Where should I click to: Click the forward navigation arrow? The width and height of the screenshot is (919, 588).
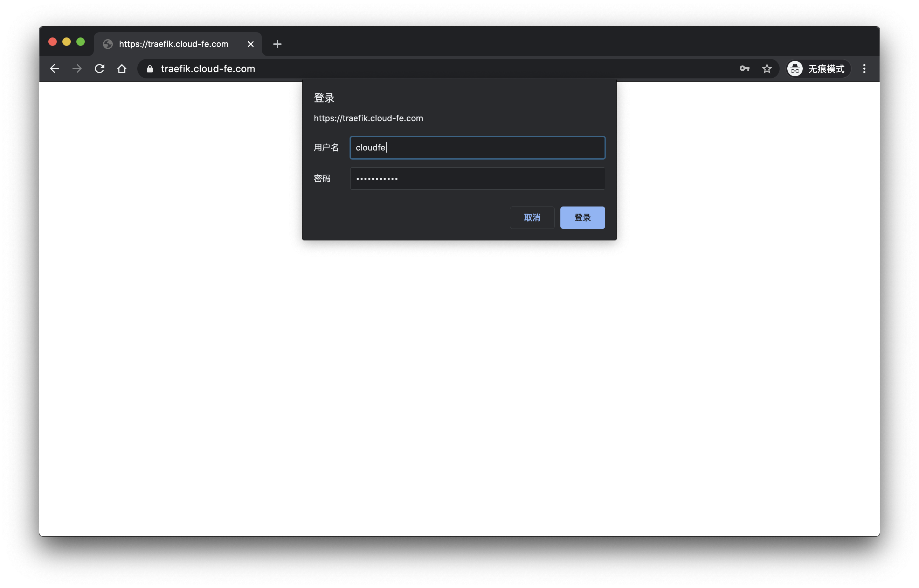[77, 69]
